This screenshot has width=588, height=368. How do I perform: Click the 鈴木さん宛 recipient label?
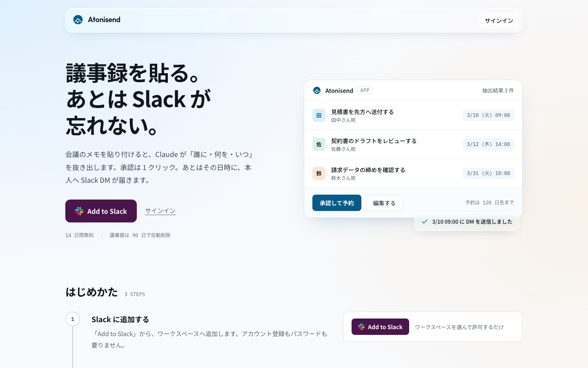(x=343, y=178)
